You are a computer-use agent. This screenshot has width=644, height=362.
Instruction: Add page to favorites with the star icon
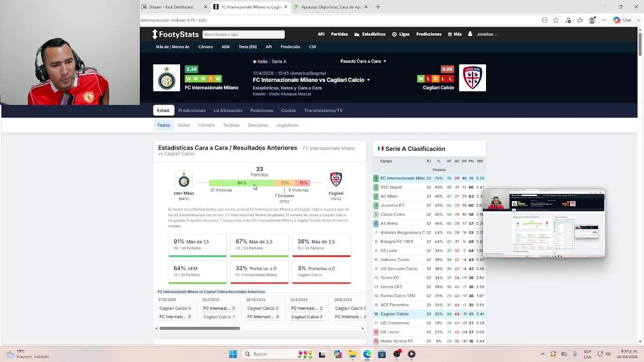tap(556, 20)
